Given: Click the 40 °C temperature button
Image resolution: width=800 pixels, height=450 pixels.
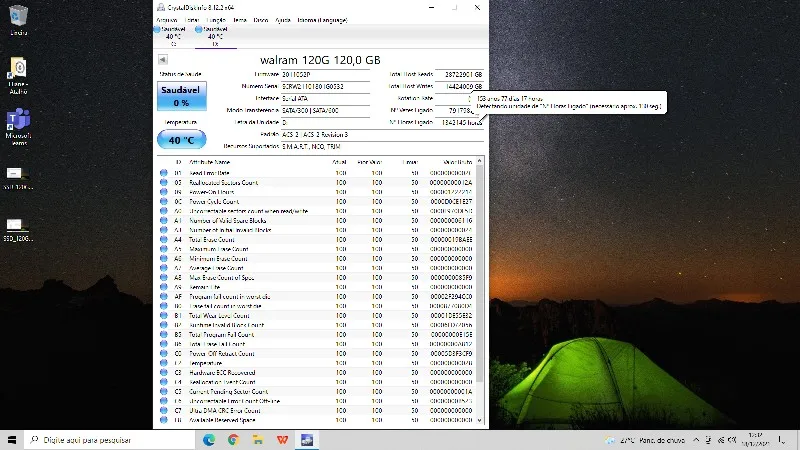Looking at the screenshot, I should (181, 139).
